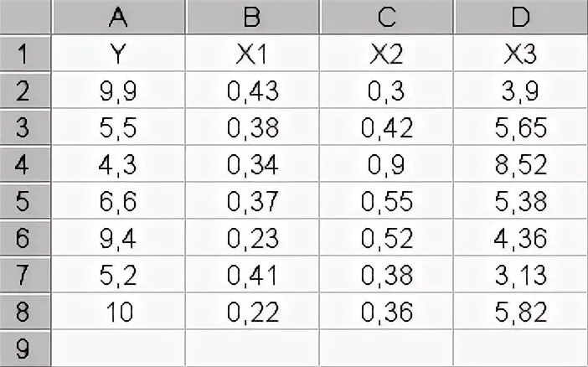588x367 pixels.
Task: Select row 1 header
Action: 25,53
